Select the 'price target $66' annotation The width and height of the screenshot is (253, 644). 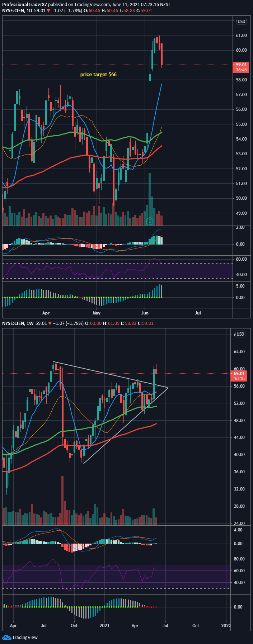tap(98, 75)
